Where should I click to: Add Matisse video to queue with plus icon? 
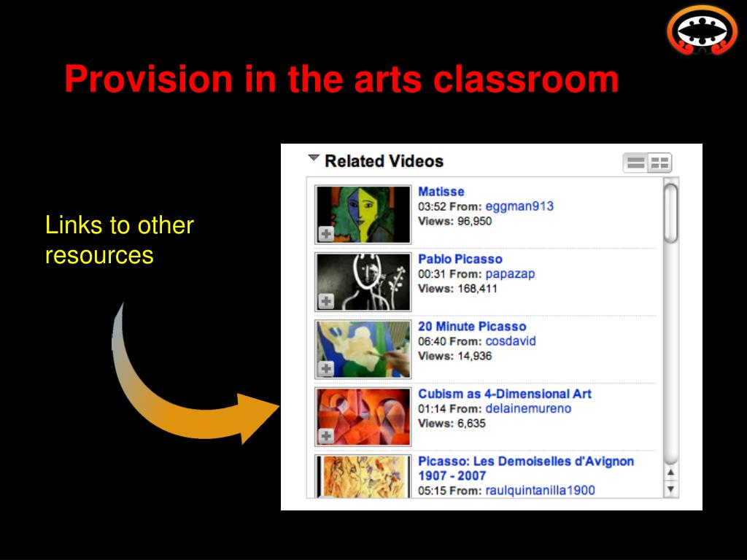click(x=326, y=234)
